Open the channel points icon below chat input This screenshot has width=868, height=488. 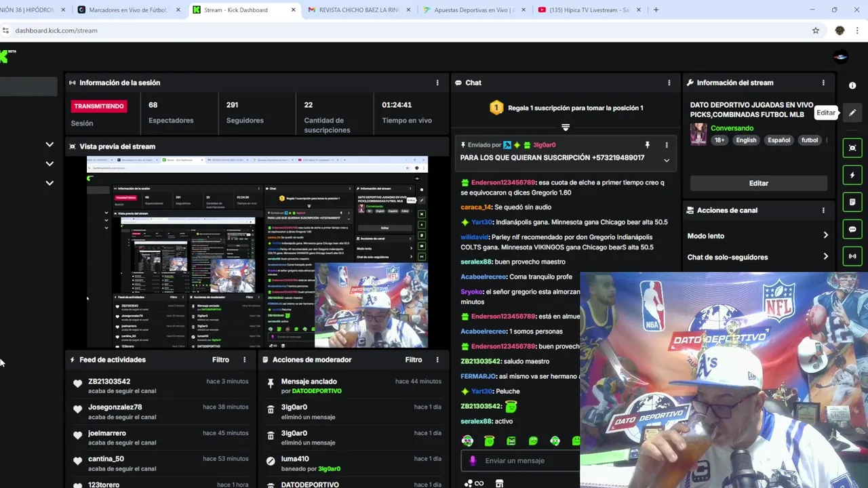coord(474,483)
